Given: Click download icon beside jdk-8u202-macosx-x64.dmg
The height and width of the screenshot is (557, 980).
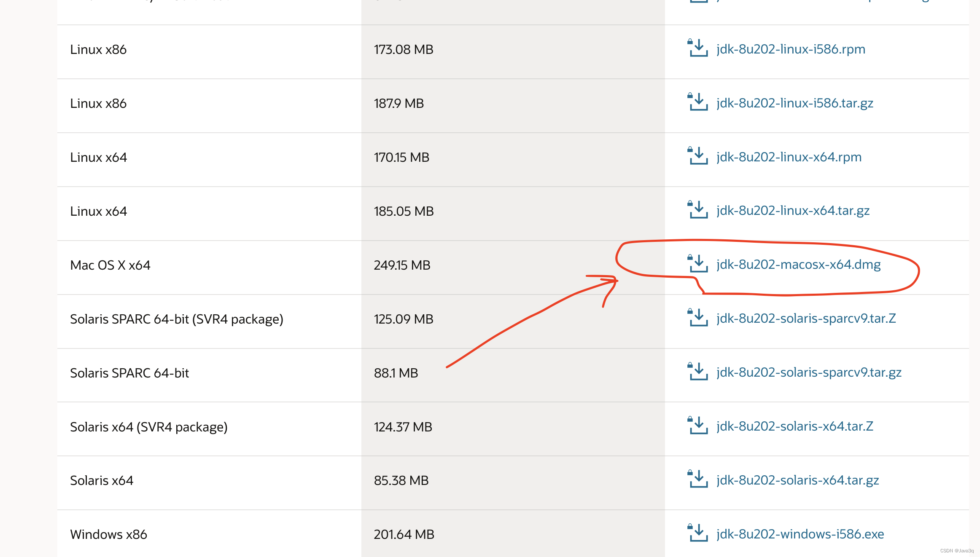Looking at the screenshot, I should 698,264.
